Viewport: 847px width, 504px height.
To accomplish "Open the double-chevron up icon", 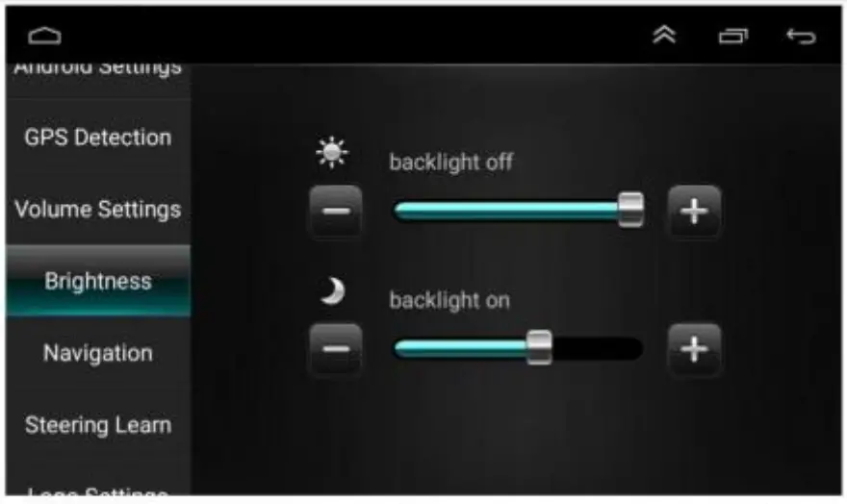I will pos(664,35).
